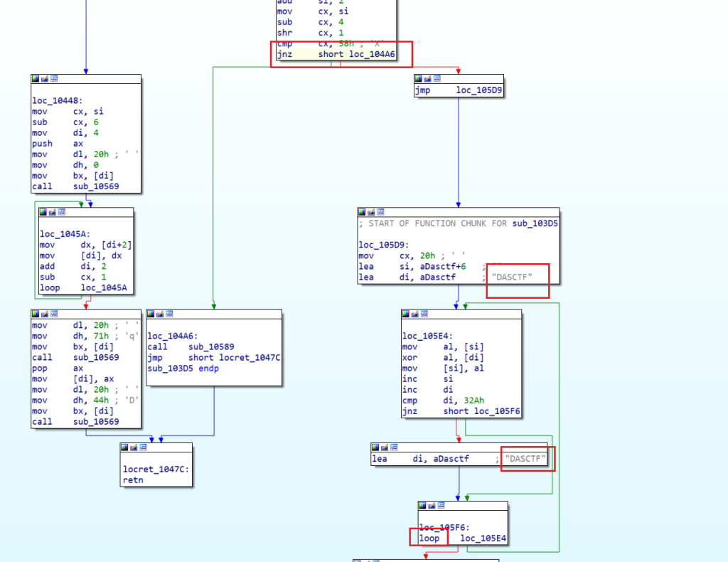This screenshot has width=728, height=562.
Task: Click the pencil edit icon on loc_105E4 node
Action: tap(415, 314)
